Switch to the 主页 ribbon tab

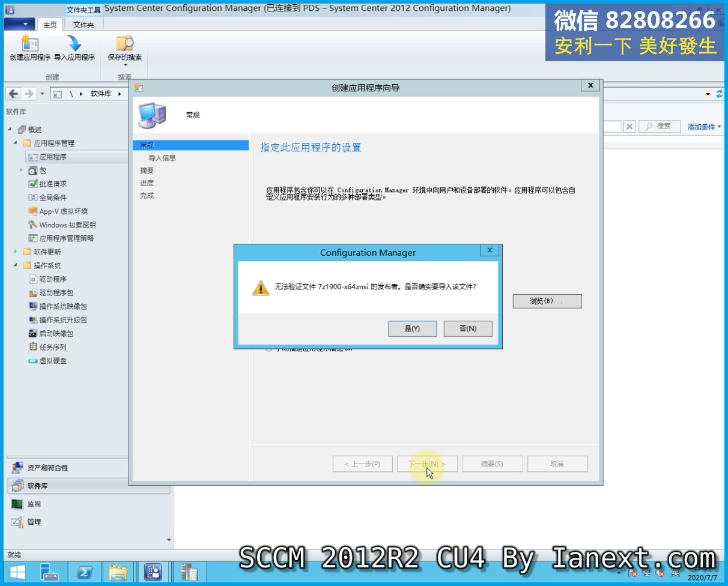(50, 25)
